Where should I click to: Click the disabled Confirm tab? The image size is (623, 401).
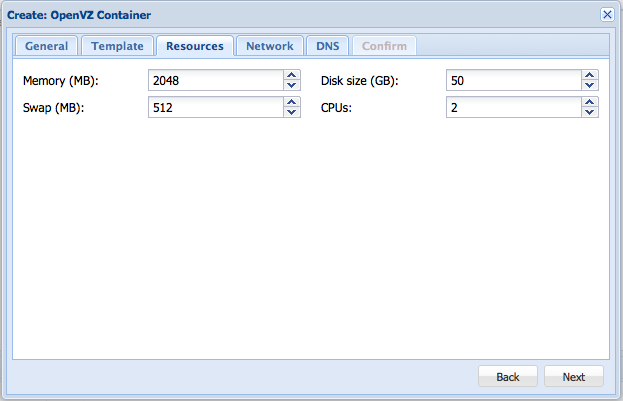[384, 46]
